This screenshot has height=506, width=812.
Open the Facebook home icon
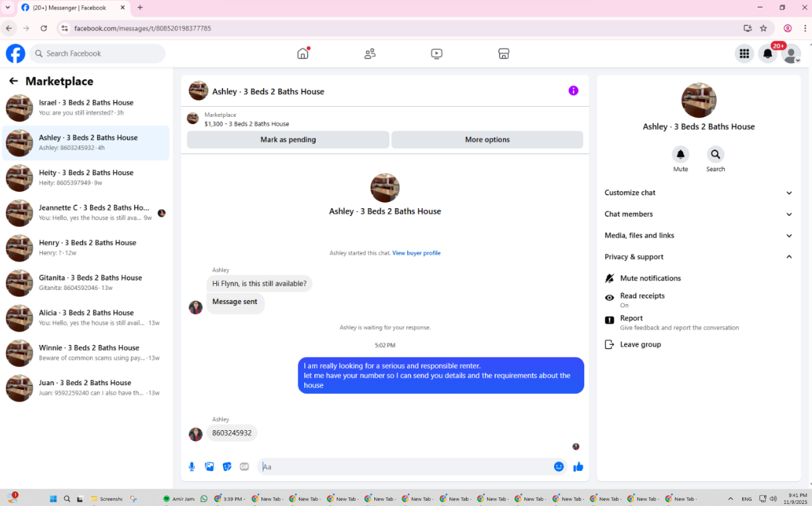click(303, 54)
